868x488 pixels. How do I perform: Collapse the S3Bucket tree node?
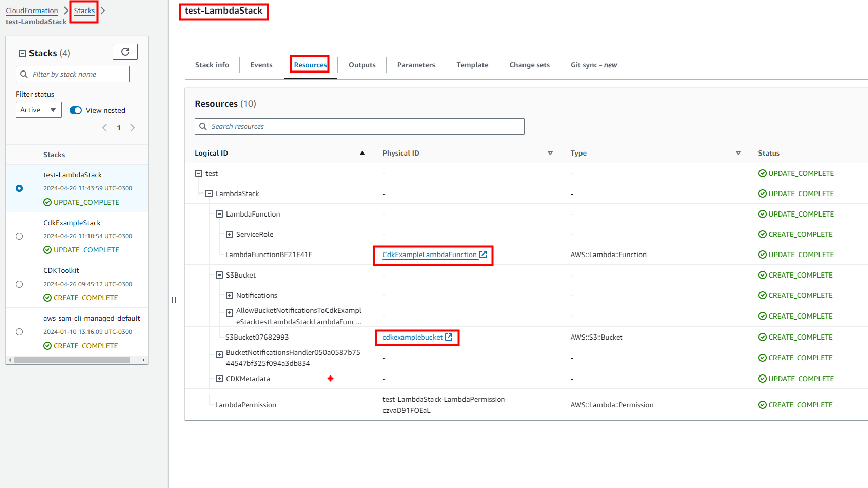219,275
